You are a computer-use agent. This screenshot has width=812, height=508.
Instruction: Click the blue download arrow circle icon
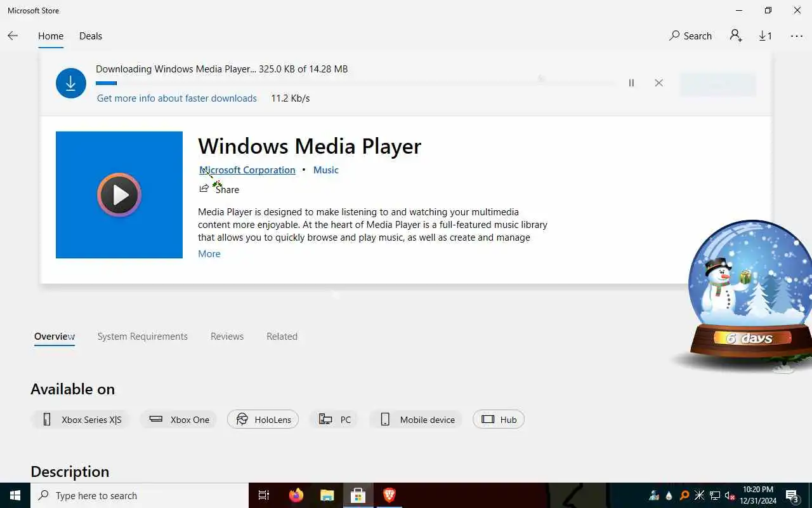[71, 83]
